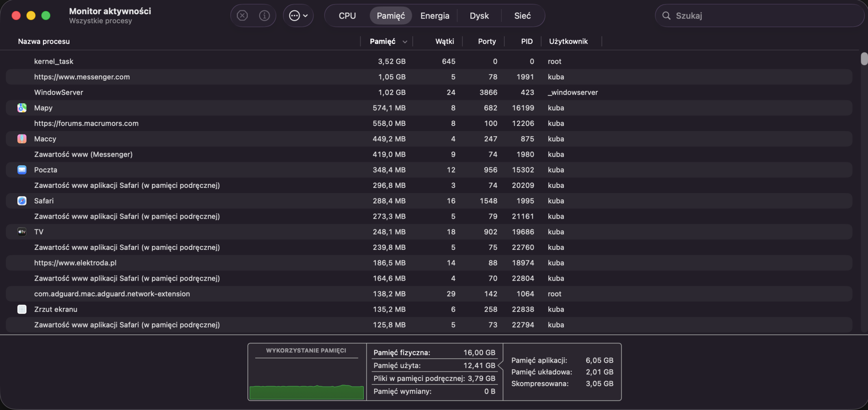868x410 pixels.
Task: Select the https://www.elektroda.pl process
Action: [429, 263]
